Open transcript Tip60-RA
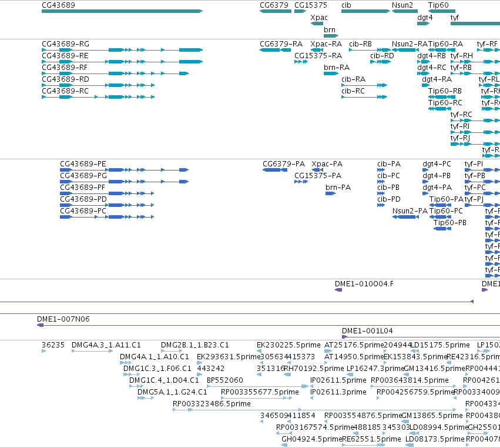This screenshot has height=448, width=500. coord(442,50)
